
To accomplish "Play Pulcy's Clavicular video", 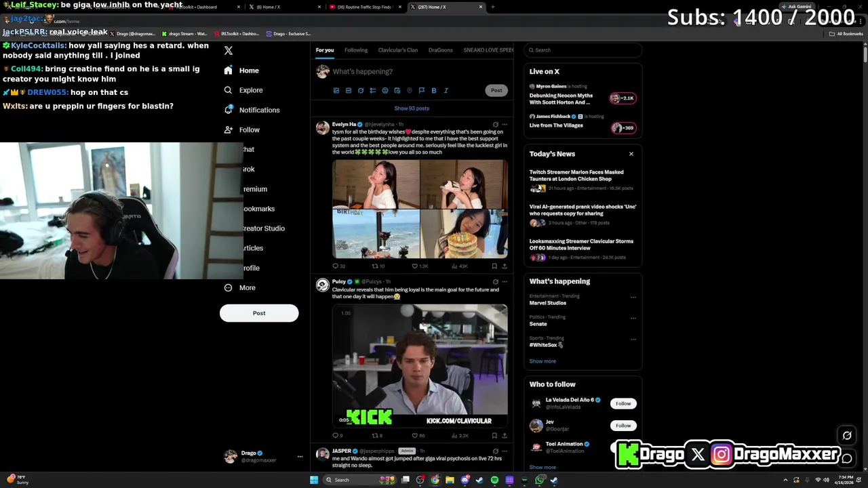I will tap(420, 366).
